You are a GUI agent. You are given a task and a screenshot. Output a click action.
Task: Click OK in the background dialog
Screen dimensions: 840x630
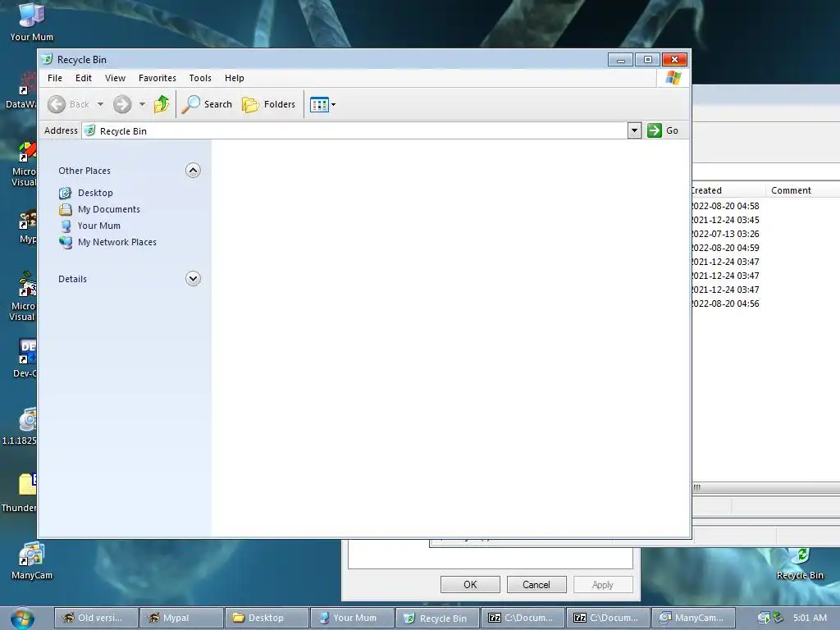pyautogui.click(x=470, y=584)
